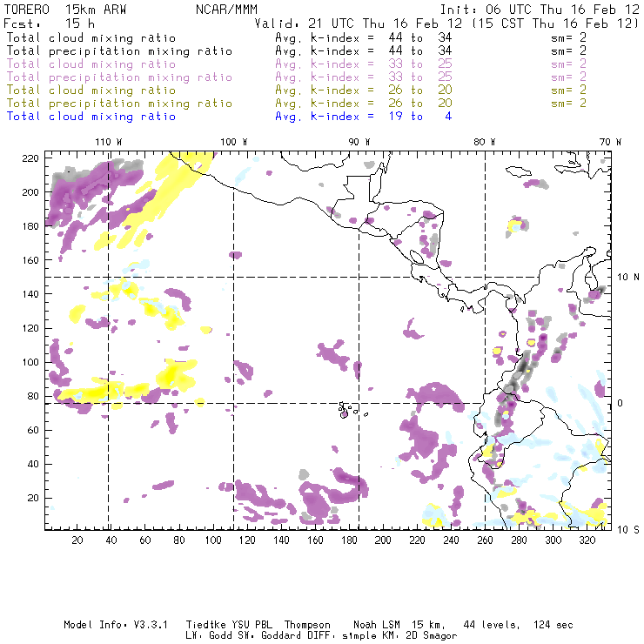Select the 'NCAR/MMM' header label

coord(226,10)
